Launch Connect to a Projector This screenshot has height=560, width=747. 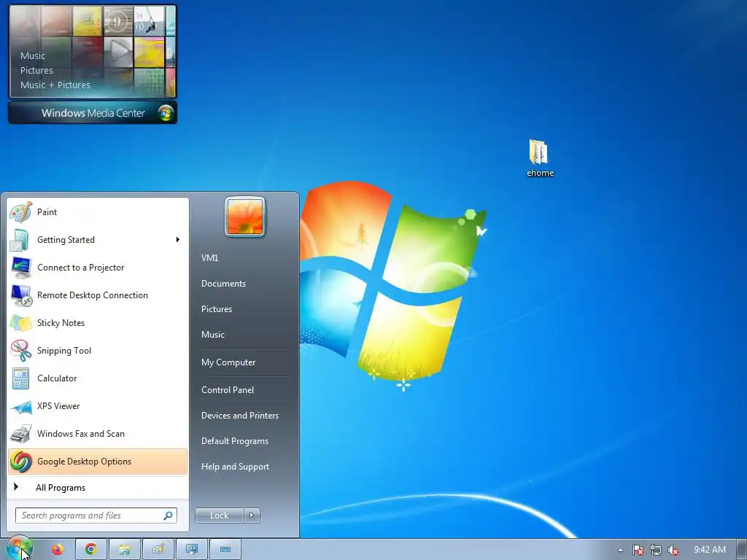[x=98, y=268]
